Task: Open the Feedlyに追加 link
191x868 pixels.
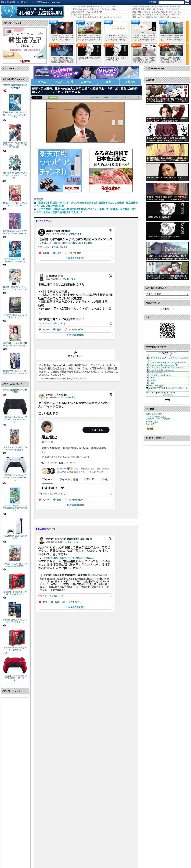Action: [x=152, y=422]
